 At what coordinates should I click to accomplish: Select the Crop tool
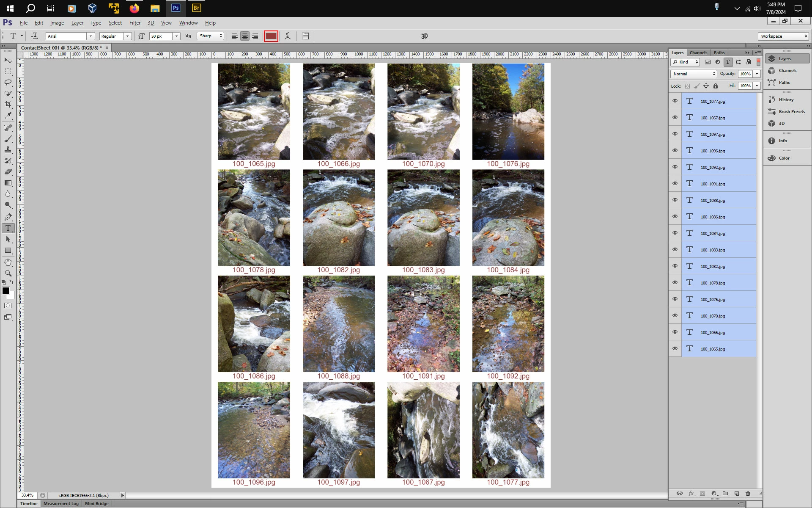point(8,104)
